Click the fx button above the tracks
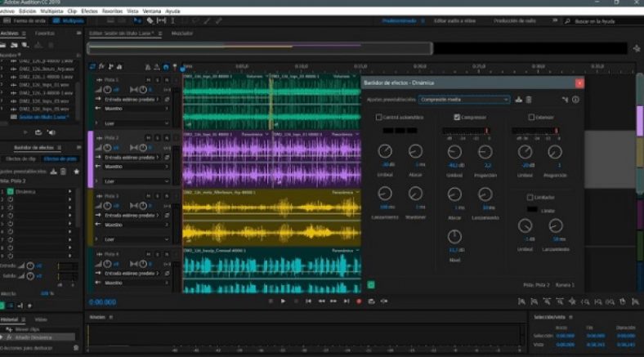Viewport: 644px width, 357px height. click(x=101, y=66)
